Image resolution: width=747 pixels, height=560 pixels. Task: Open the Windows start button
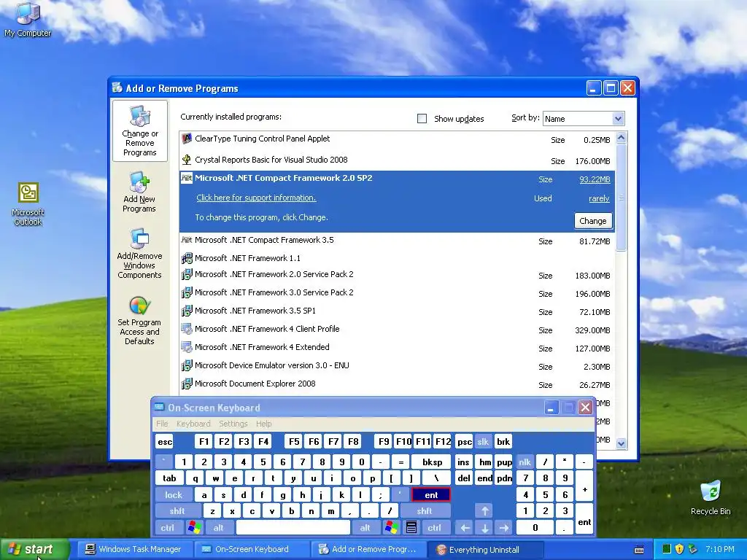point(34,550)
